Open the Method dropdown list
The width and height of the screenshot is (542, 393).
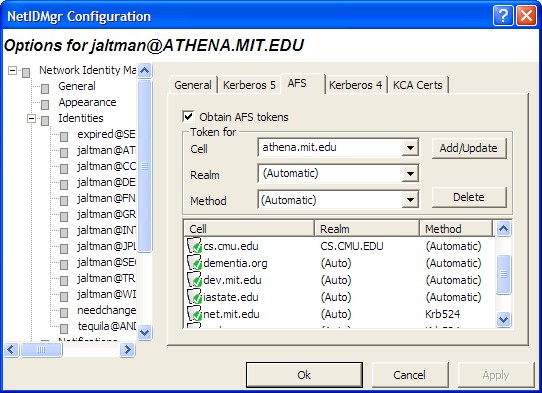[x=410, y=199]
